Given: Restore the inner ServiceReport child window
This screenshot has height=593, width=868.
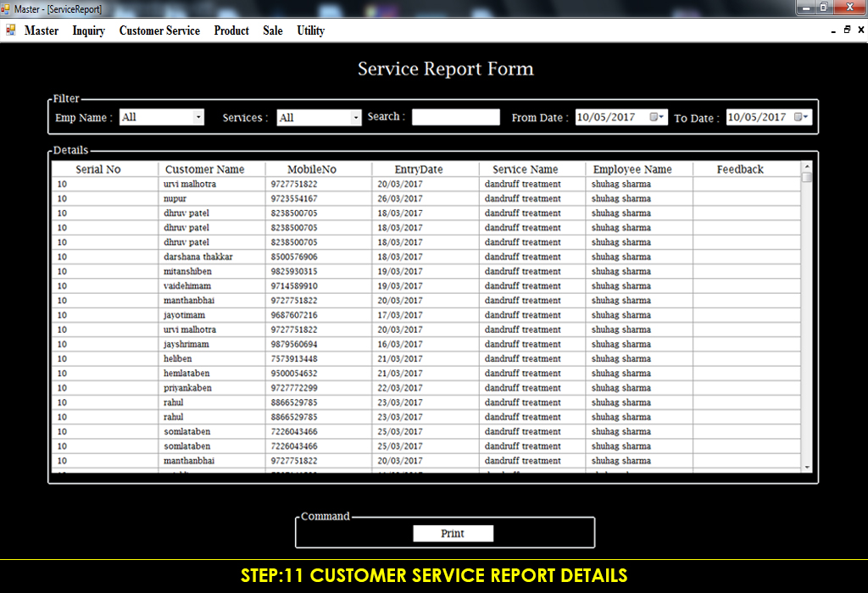Looking at the screenshot, I should pyautogui.click(x=847, y=30).
